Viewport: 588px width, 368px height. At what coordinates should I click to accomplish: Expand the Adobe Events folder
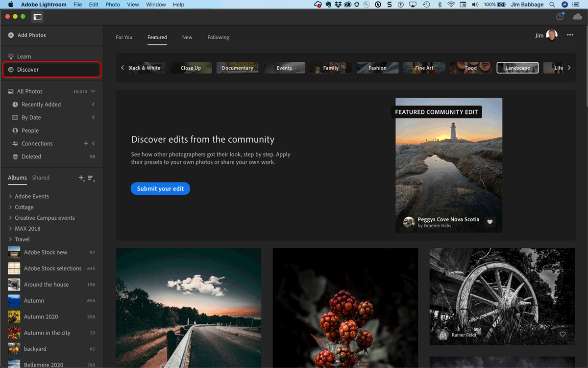pyautogui.click(x=10, y=196)
